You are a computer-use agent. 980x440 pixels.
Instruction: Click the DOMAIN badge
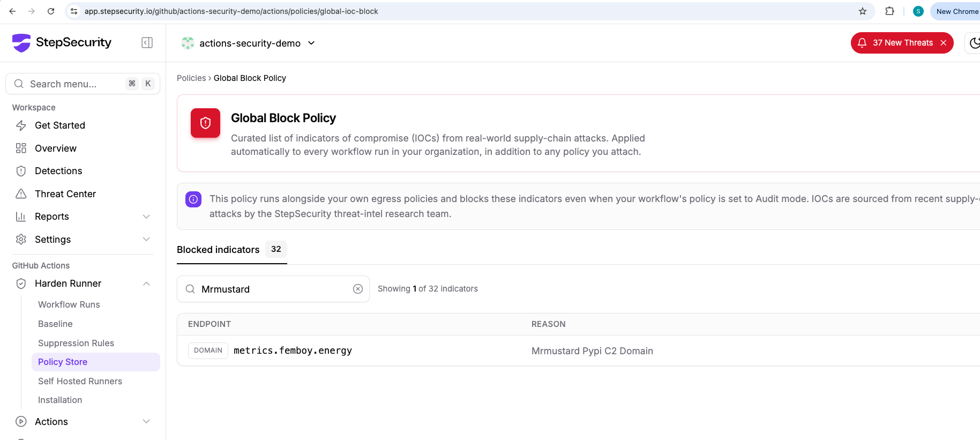pyautogui.click(x=208, y=350)
